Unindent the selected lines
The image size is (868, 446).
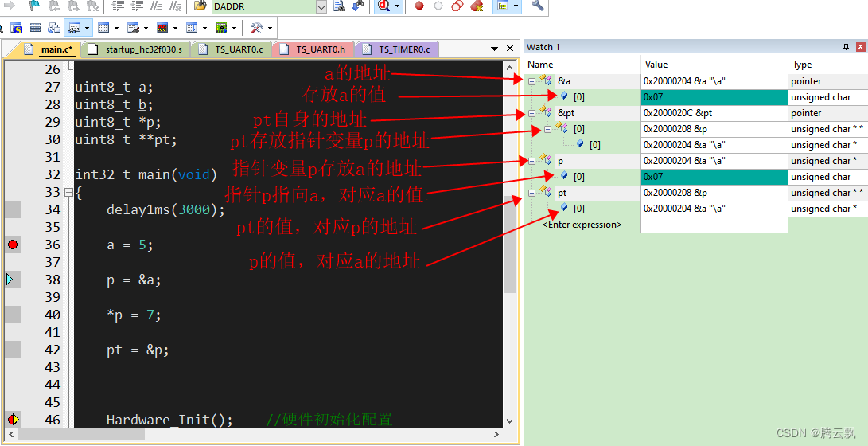point(138,6)
